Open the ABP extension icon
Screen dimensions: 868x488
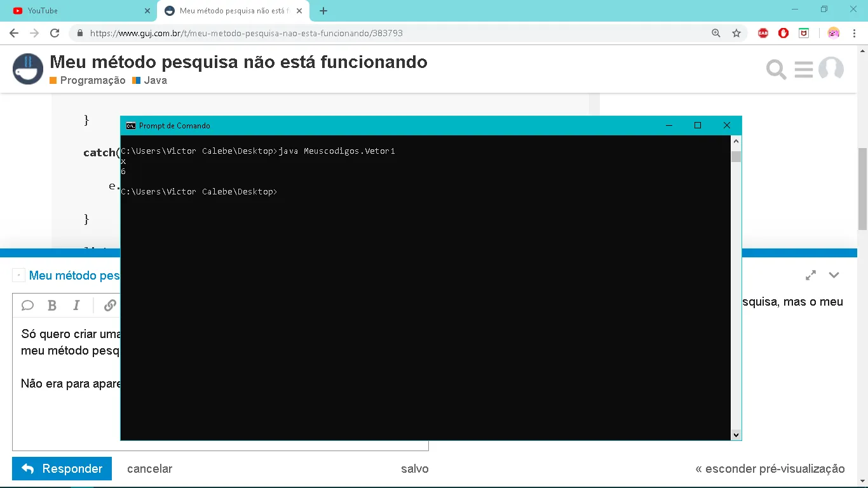[763, 33]
